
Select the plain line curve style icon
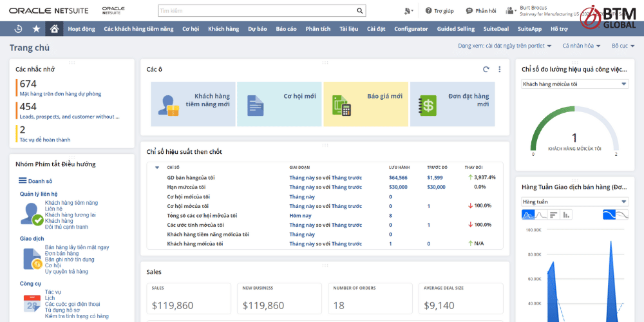tap(622, 214)
